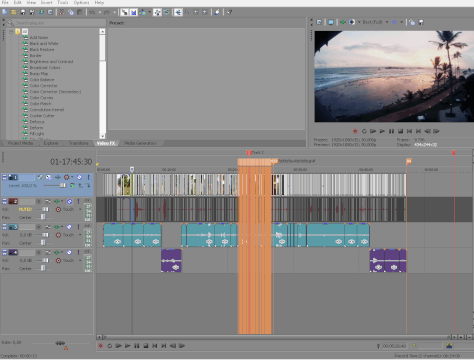This screenshot has width=474, height=360.
Task: Save the project with toolbar icon
Action: [x=23, y=12]
